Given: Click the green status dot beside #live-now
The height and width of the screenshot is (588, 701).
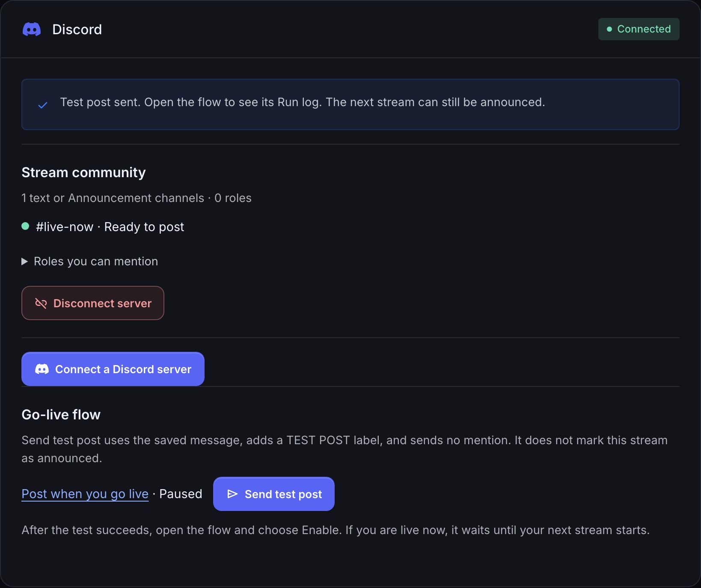Looking at the screenshot, I should pos(25,226).
